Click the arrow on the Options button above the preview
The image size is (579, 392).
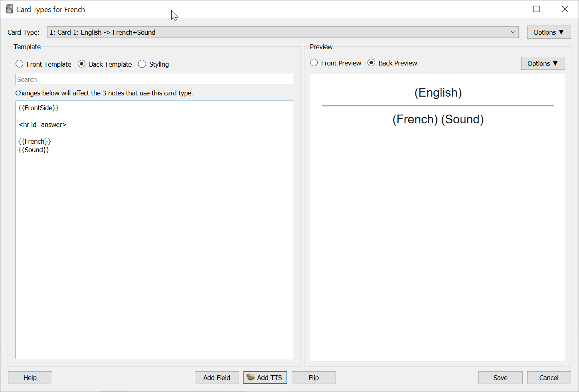(555, 63)
